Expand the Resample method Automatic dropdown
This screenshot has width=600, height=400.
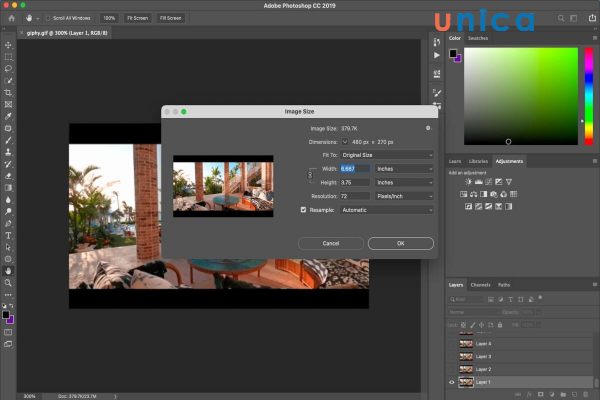386,210
